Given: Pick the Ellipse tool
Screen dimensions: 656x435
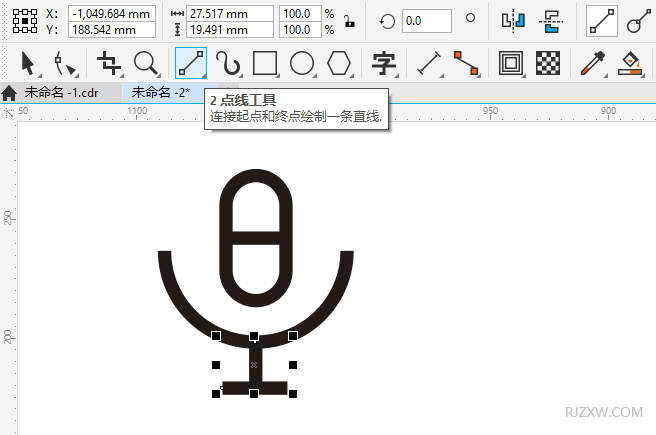Looking at the screenshot, I should pos(302,64).
